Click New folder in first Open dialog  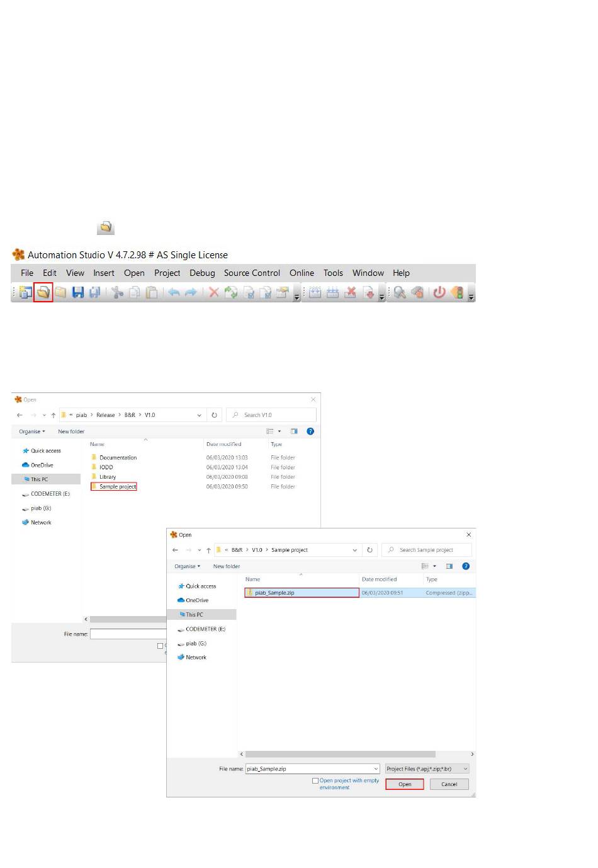[x=71, y=431]
